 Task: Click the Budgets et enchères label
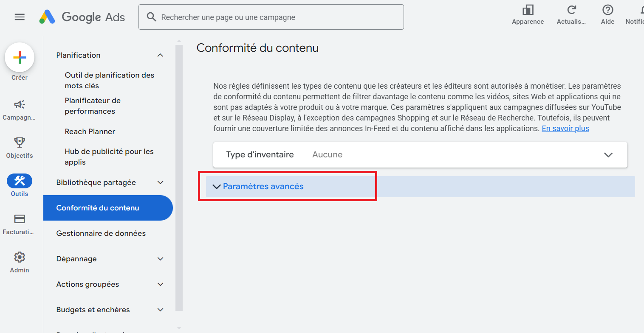[x=93, y=310]
